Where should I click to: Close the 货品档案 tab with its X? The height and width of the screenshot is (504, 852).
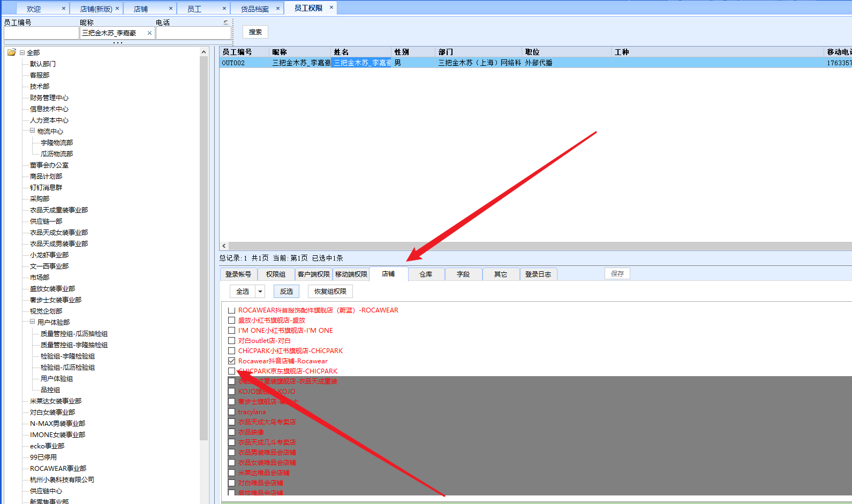(277, 9)
